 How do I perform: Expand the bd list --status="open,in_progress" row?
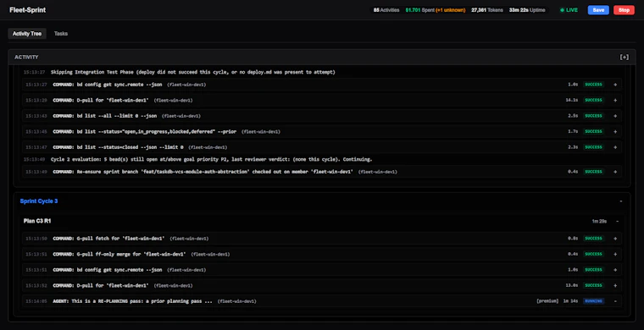[x=615, y=132]
